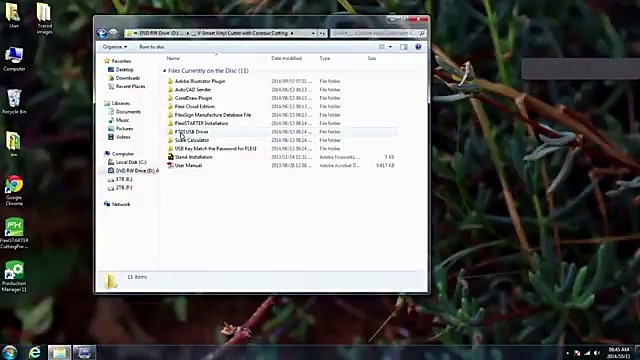Toggle the preview pane button
Image resolution: width=640 pixels, height=360 pixels.
click(x=404, y=47)
